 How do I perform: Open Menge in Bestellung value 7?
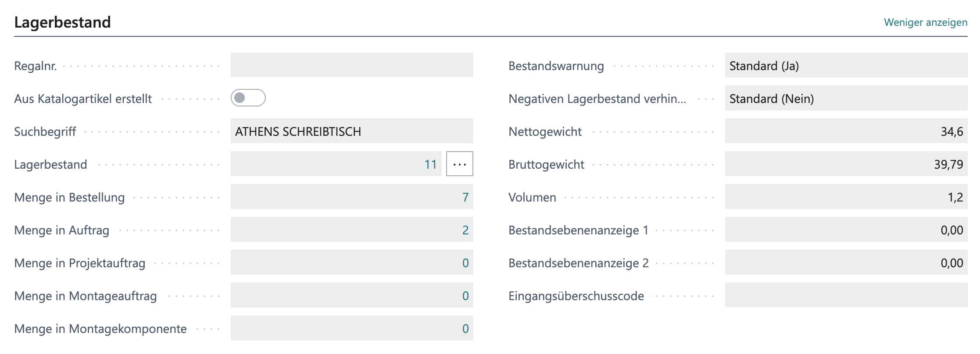[x=465, y=197]
